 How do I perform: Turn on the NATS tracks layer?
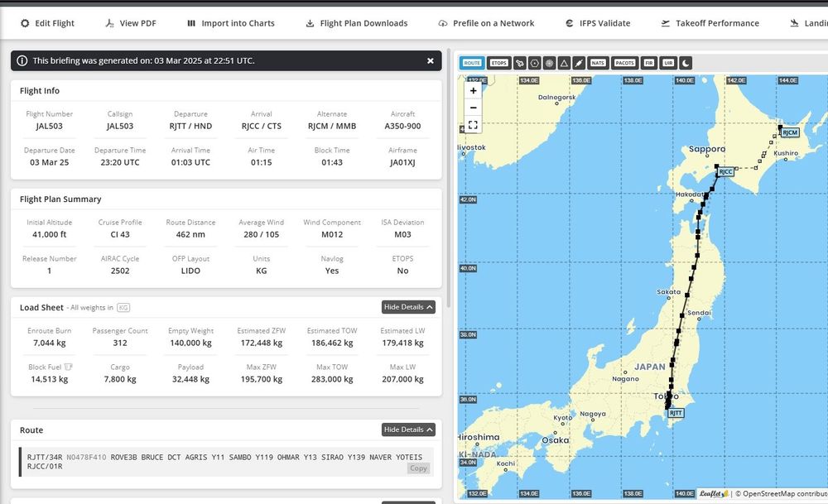pos(598,63)
